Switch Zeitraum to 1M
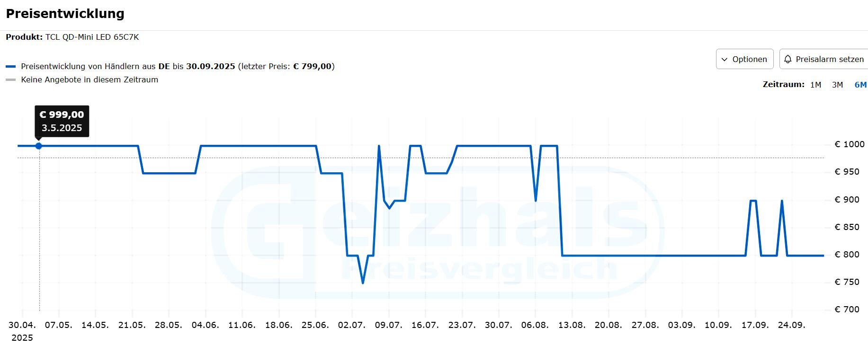This screenshot has width=868, height=345. tap(815, 85)
